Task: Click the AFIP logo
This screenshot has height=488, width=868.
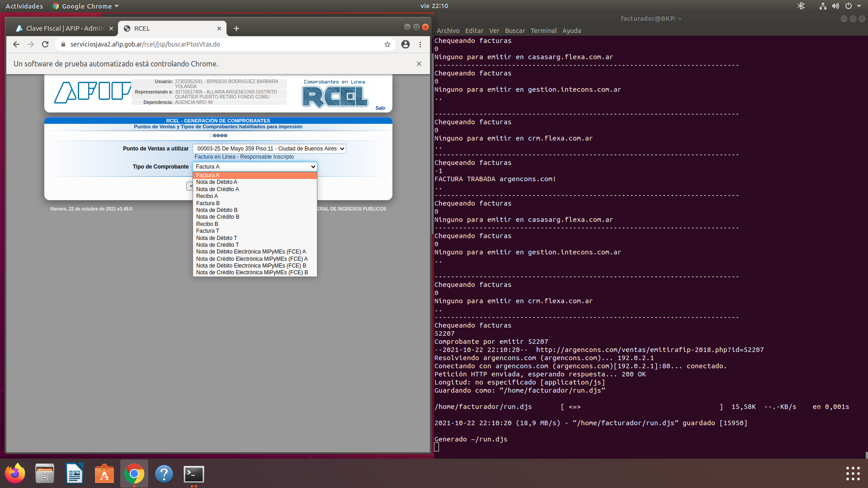Action: 92,92
